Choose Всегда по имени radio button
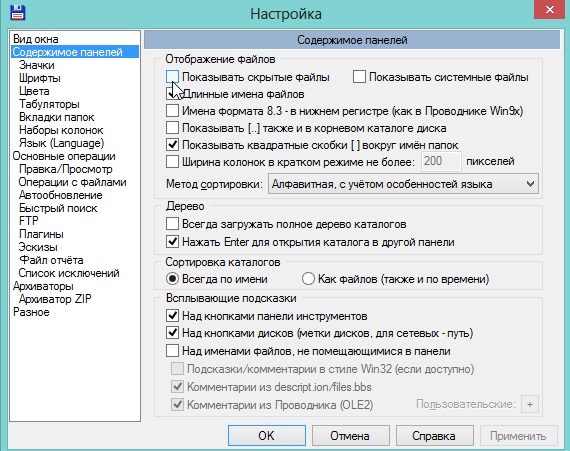Screen dimensions: 570x451 click(172, 279)
